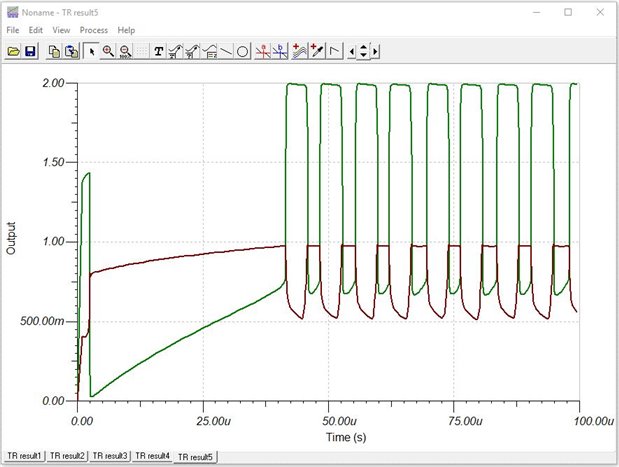
Task: Click the 25.00u x-axis value
Action: (214, 421)
